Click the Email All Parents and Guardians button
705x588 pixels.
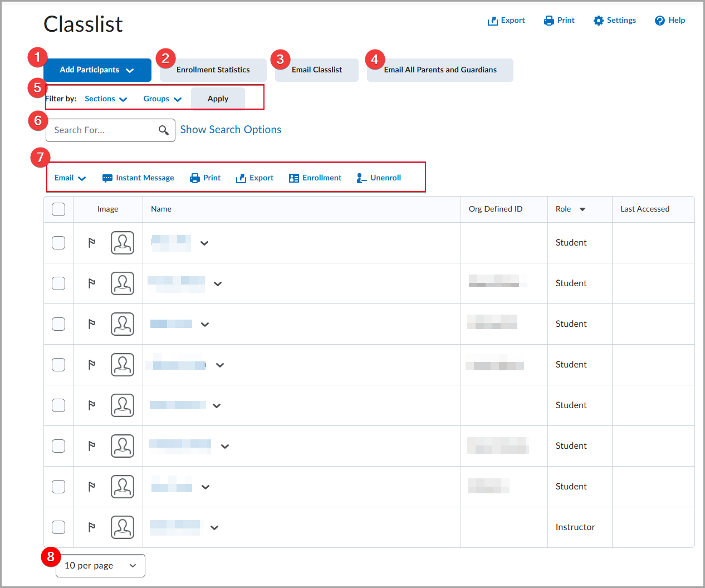[x=439, y=70]
